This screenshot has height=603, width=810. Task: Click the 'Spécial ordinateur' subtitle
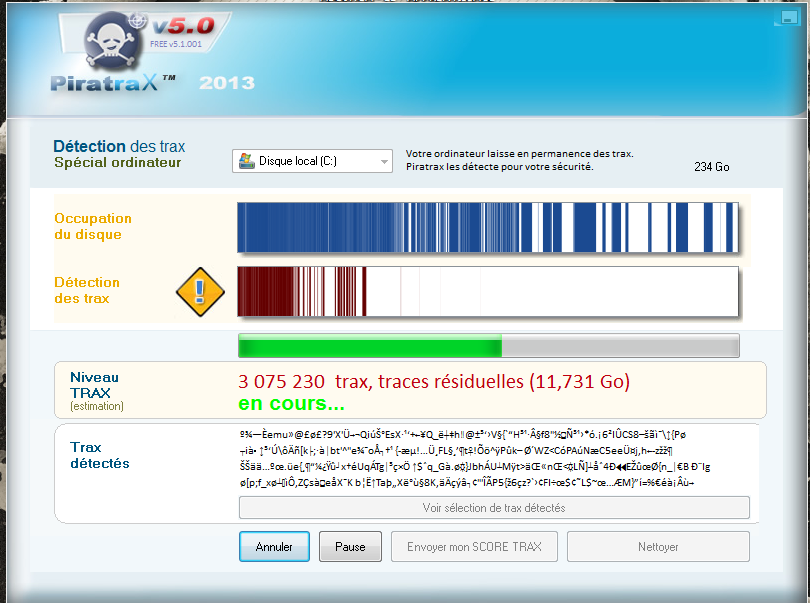click(118, 163)
